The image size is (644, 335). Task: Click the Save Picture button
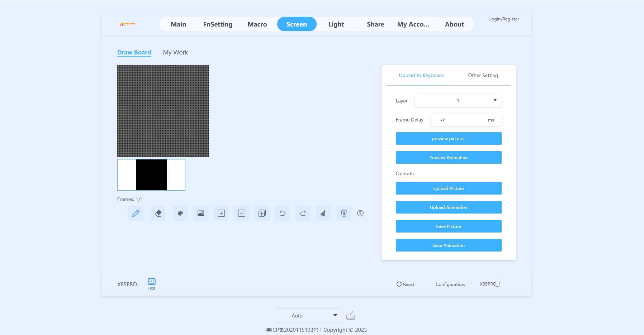tap(449, 226)
